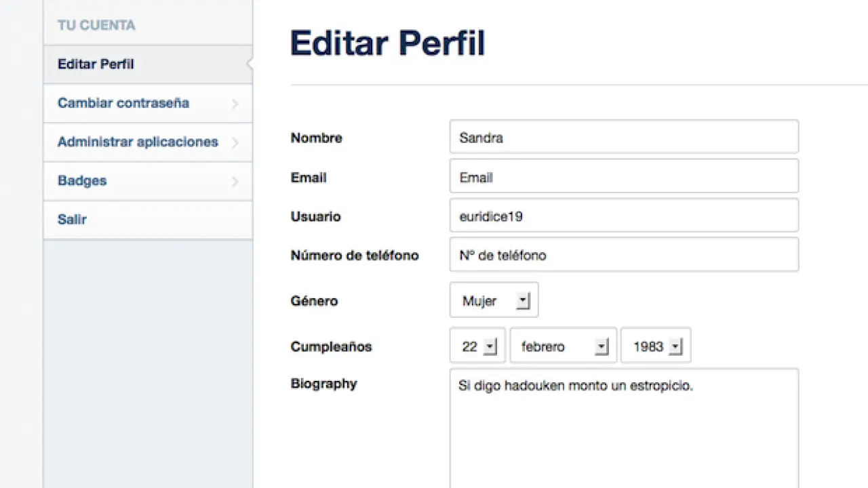The width and height of the screenshot is (868, 488).
Task: Click the TU CUENTA sidebar header
Action: [96, 26]
